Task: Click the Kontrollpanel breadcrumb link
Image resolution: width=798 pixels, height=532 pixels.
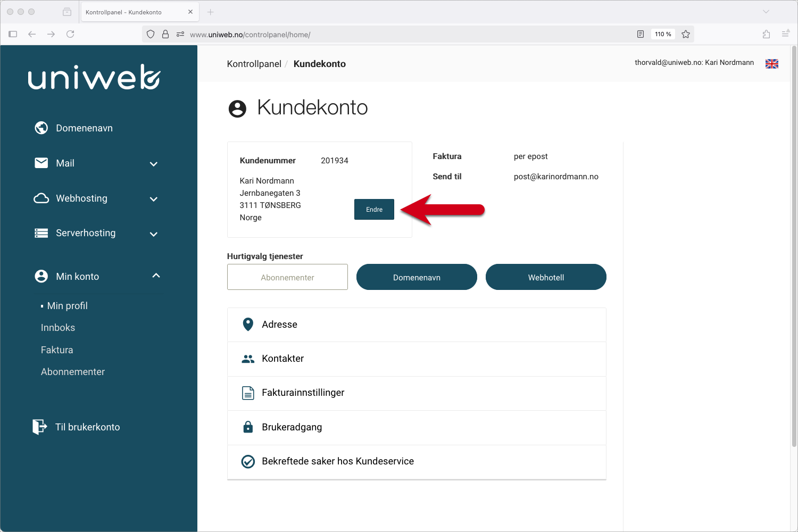Action: tap(254, 64)
